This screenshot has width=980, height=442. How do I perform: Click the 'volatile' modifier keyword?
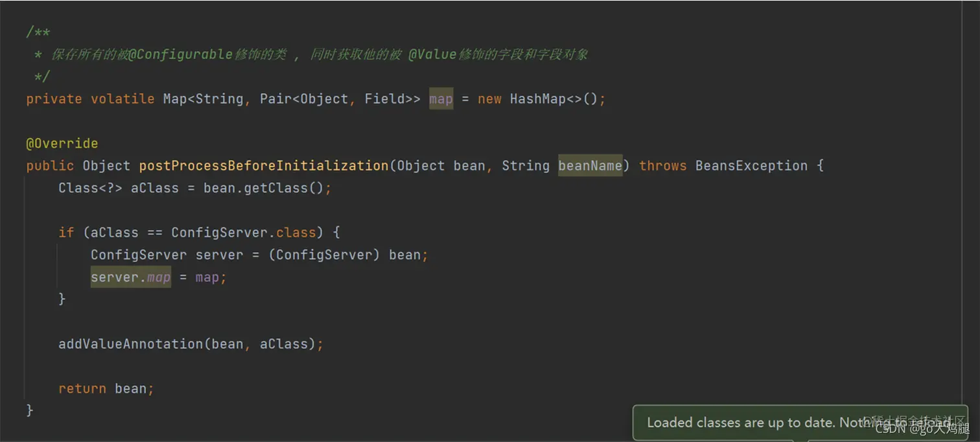[x=122, y=99]
